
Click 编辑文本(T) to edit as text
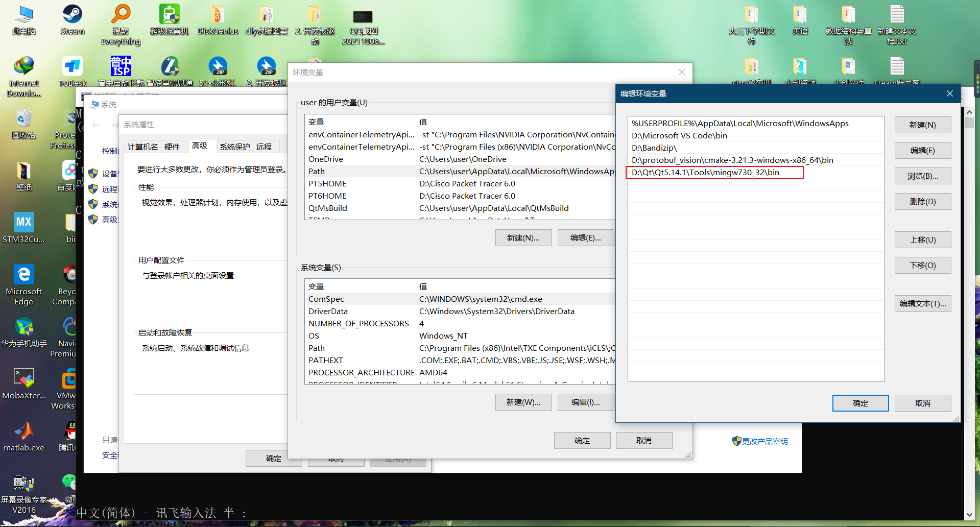click(922, 303)
